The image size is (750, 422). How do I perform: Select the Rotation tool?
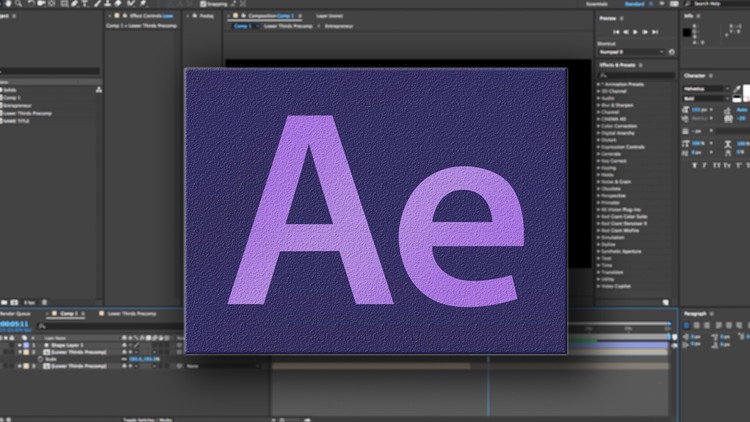coord(31,3)
